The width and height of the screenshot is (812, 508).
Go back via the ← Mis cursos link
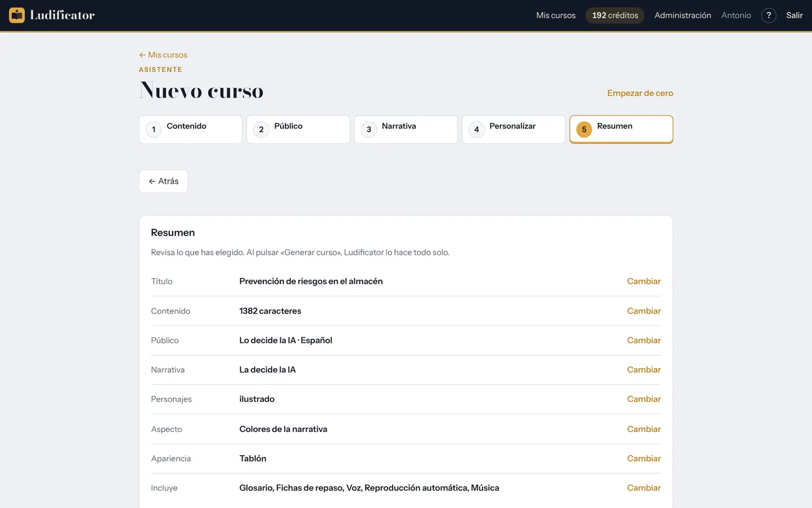[163, 55]
